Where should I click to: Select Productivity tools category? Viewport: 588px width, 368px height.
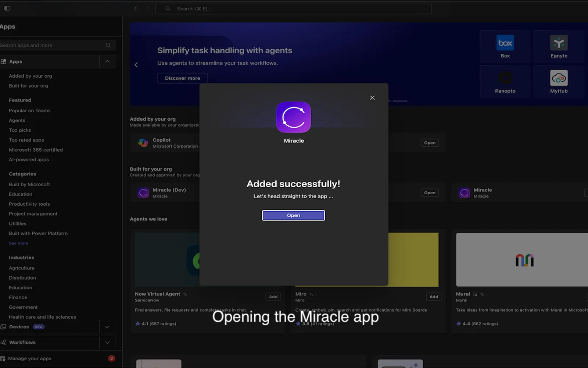[x=29, y=204]
